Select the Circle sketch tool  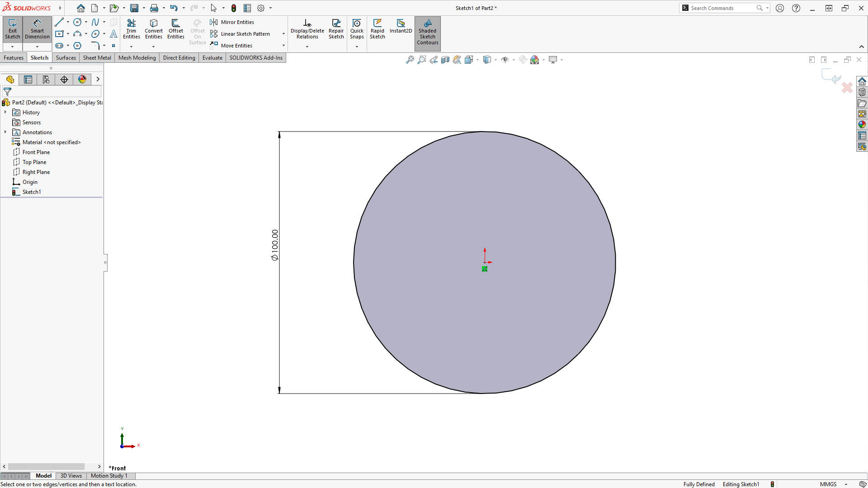[x=77, y=22]
